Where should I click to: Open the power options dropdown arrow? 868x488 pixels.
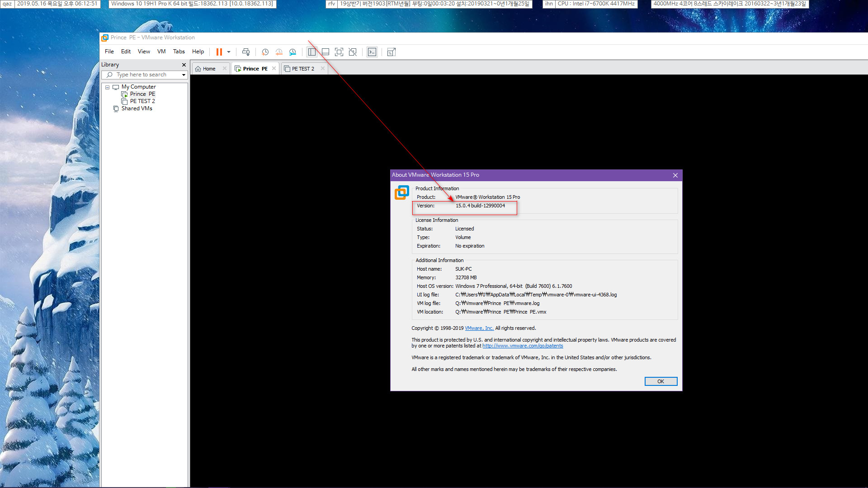pyautogui.click(x=229, y=52)
